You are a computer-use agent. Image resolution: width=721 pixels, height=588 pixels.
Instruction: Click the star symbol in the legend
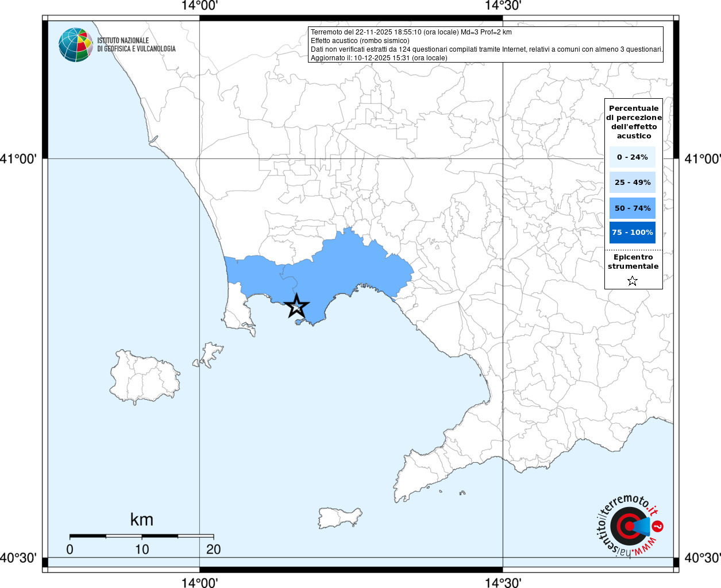[x=633, y=281]
